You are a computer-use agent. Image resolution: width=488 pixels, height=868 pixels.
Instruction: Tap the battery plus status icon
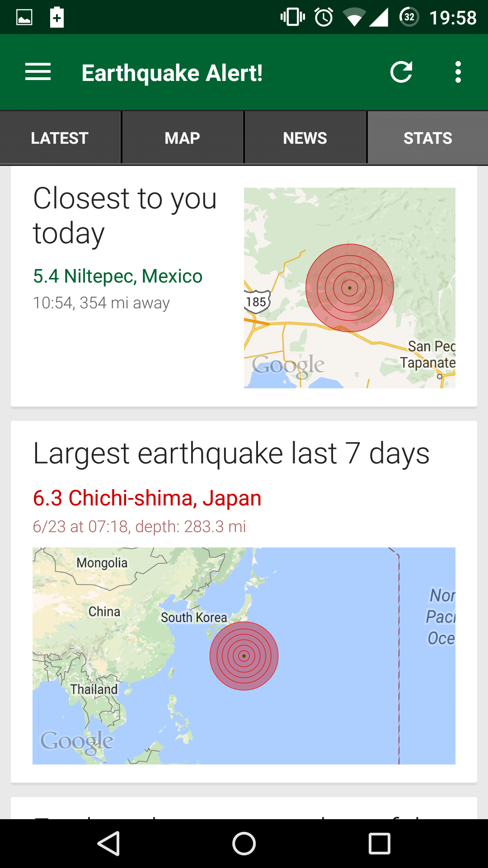coord(57,18)
